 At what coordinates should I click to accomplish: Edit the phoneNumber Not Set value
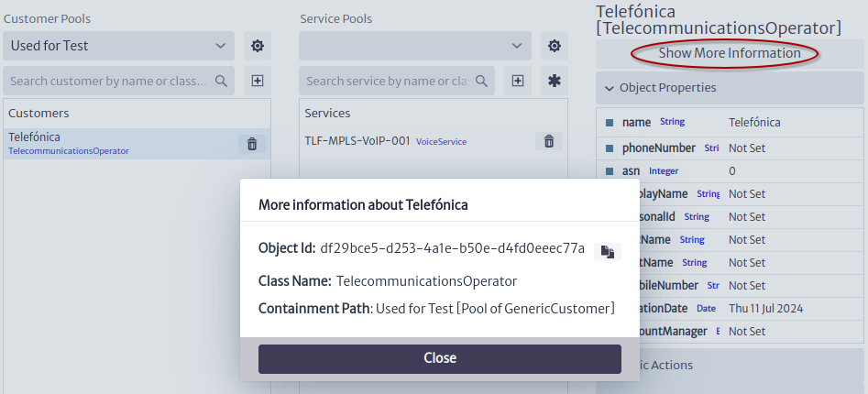(747, 148)
